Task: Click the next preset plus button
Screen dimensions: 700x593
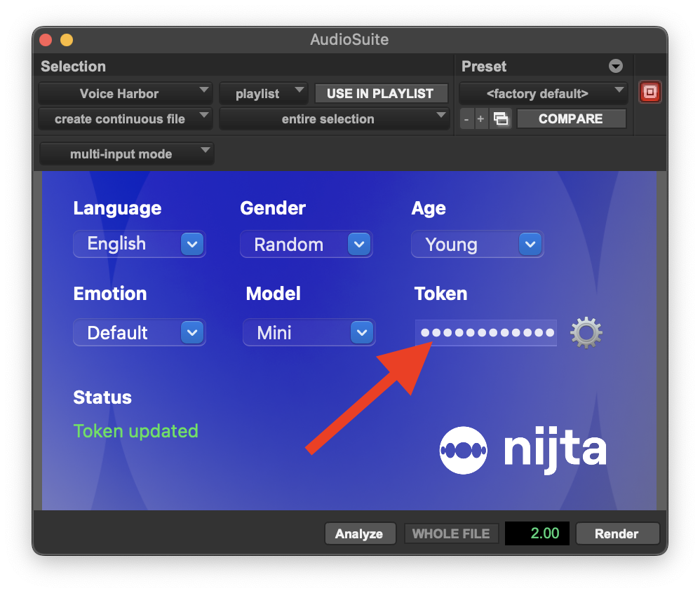Action: point(480,119)
